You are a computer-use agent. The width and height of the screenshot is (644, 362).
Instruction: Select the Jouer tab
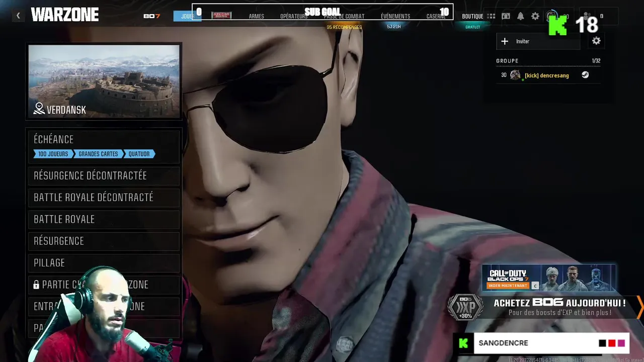[x=187, y=16]
